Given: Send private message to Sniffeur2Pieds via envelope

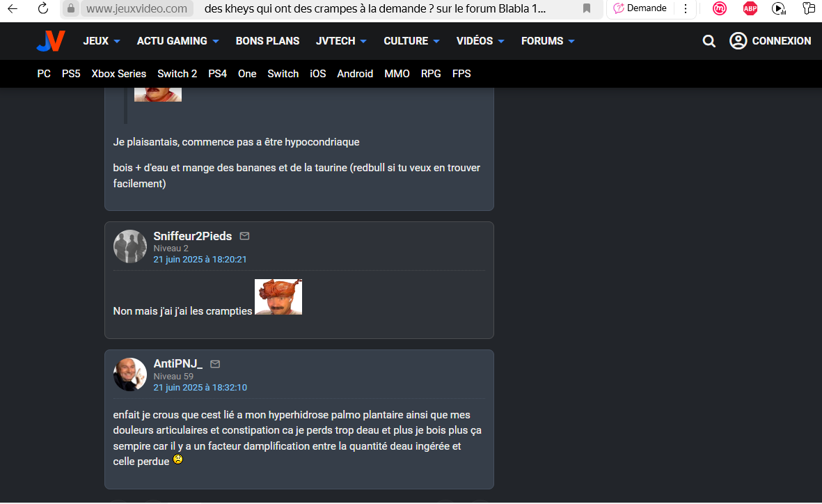Looking at the screenshot, I should 244,236.
